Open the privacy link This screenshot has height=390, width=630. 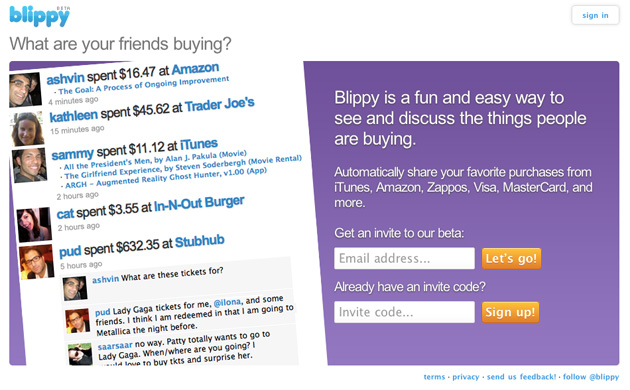coord(466,377)
